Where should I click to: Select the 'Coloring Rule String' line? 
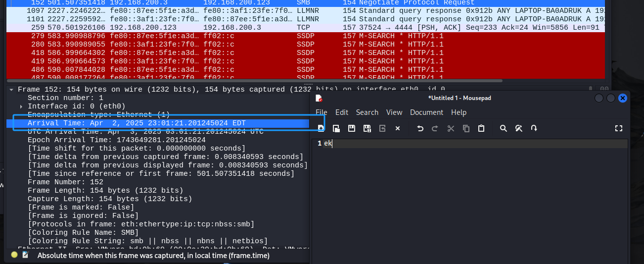[x=148, y=241]
